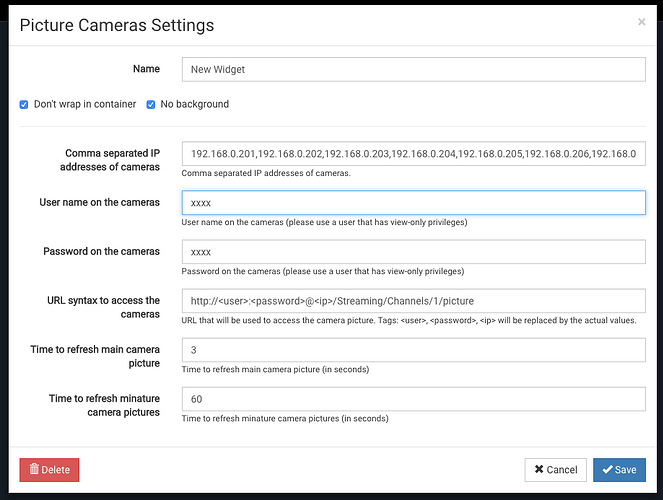The height and width of the screenshot is (500, 663).
Task: Click the camera IP addresses input field
Action: (413, 153)
